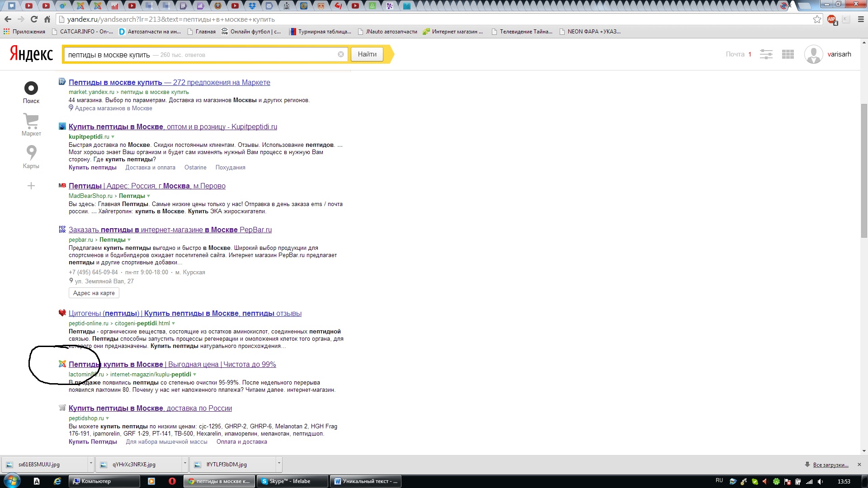
Task: Add a service with the sidebar plus icon
Action: tap(31, 186)
